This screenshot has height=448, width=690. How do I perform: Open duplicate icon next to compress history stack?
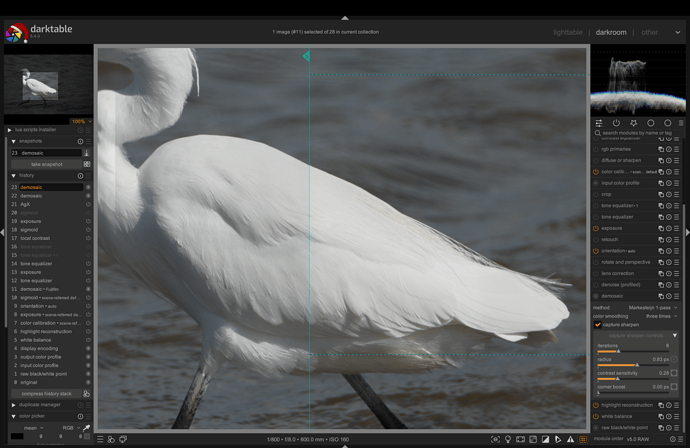point(87,394)
